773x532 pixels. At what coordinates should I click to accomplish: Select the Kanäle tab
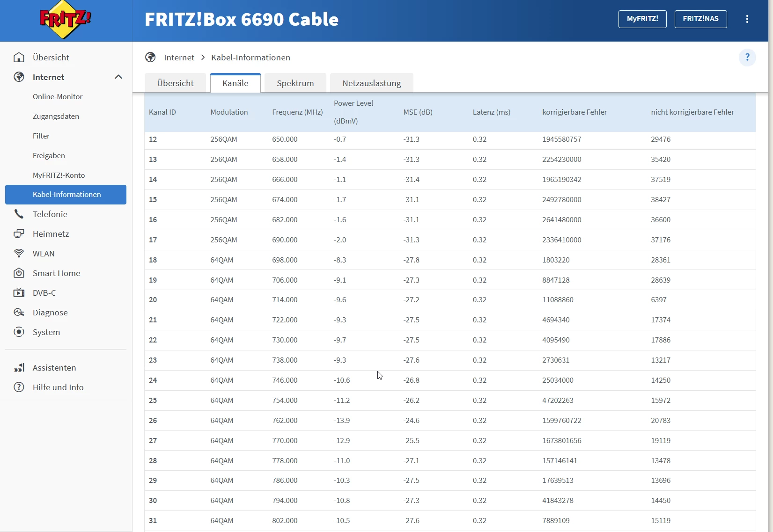(x=236, y=83)
